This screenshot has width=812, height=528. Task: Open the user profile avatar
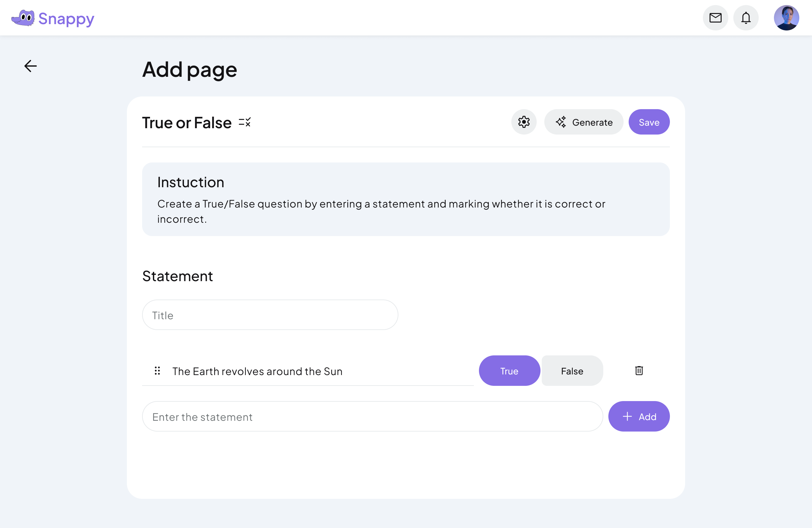tap(786, 18)
